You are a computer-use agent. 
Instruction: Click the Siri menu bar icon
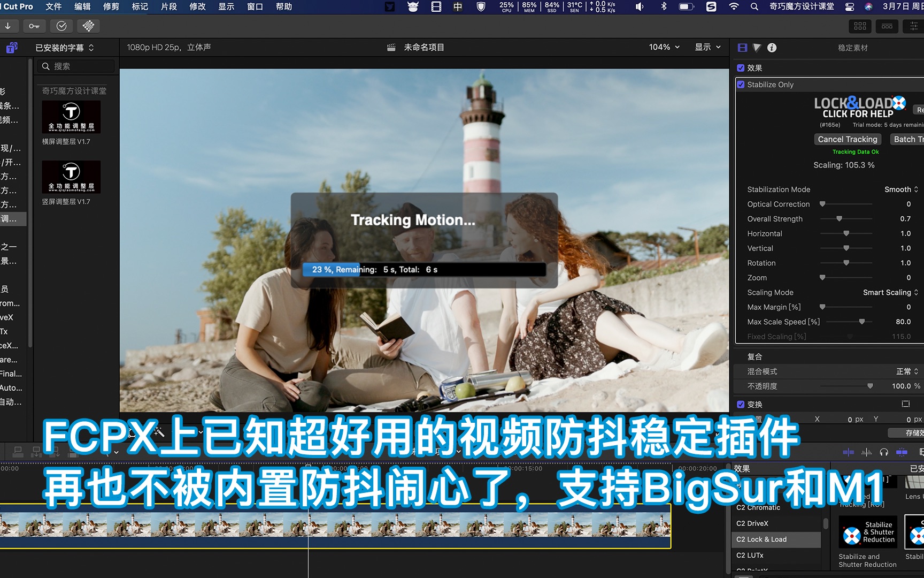[x=868, y=6]
